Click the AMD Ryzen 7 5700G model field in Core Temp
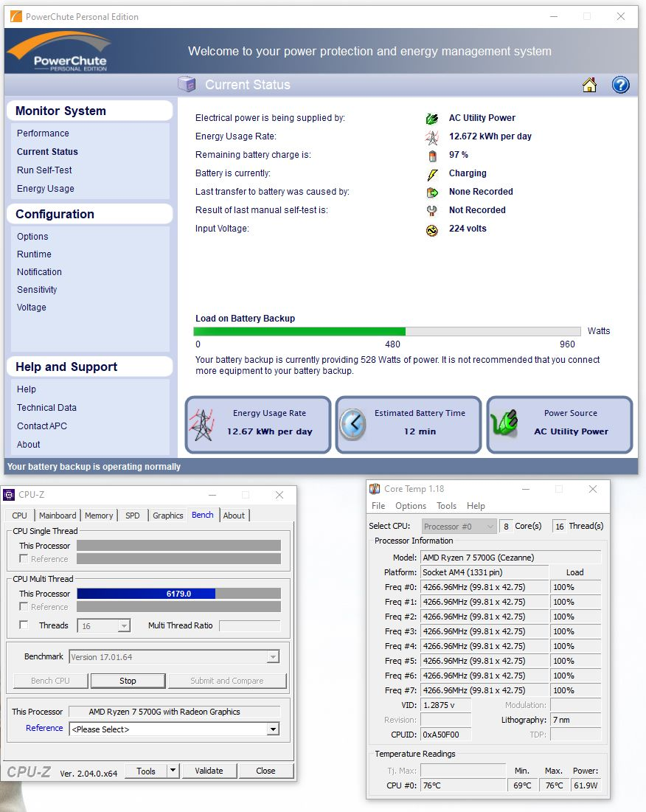Image resolution: width=646 pixels, height=812 pixels. tap(511, 558)
